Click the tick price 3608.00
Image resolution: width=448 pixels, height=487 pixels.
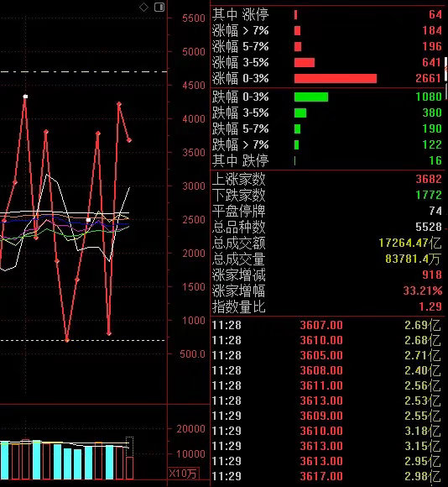click(x=321, y=370)
